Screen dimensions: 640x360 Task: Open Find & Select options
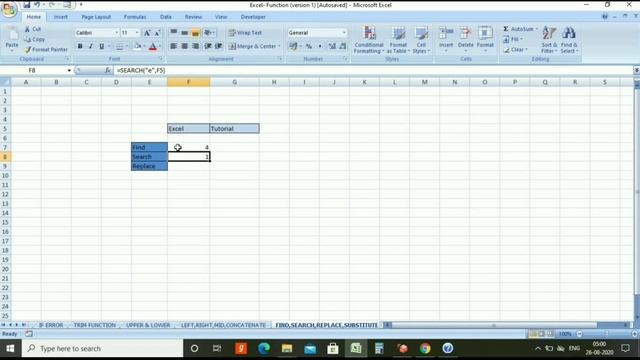pos(569,40)
